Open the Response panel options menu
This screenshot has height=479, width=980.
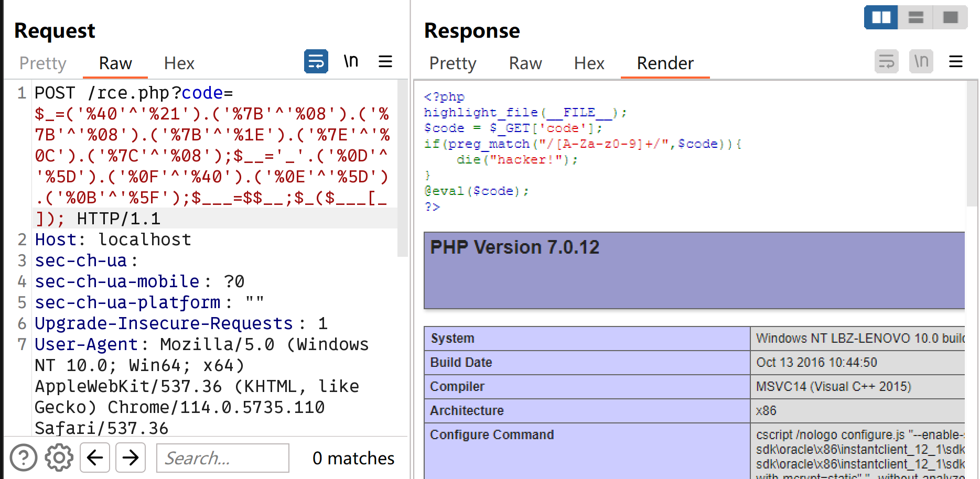click(x=956, y=61)
